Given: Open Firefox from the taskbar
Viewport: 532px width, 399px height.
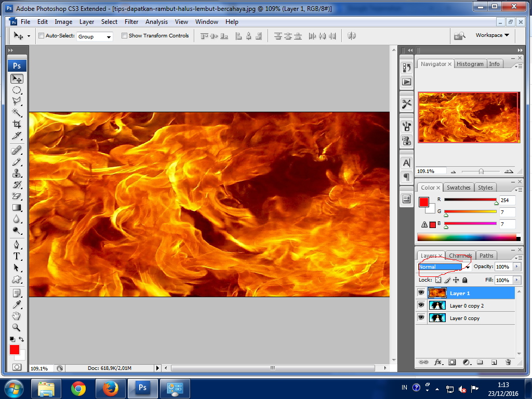Looking at the screenshot, I should point(110,388).
